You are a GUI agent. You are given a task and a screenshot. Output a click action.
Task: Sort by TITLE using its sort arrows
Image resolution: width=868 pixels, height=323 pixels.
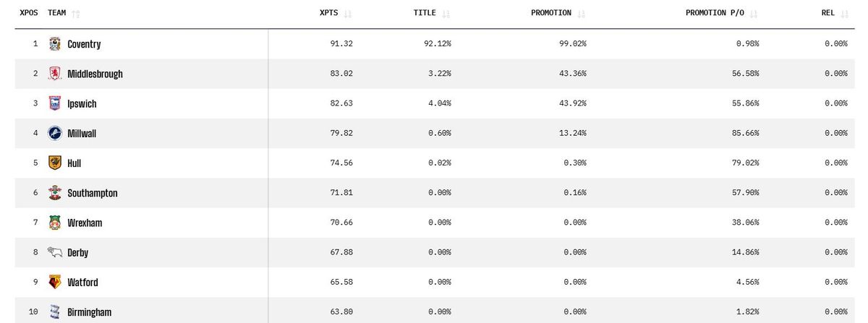click(446, 14)
